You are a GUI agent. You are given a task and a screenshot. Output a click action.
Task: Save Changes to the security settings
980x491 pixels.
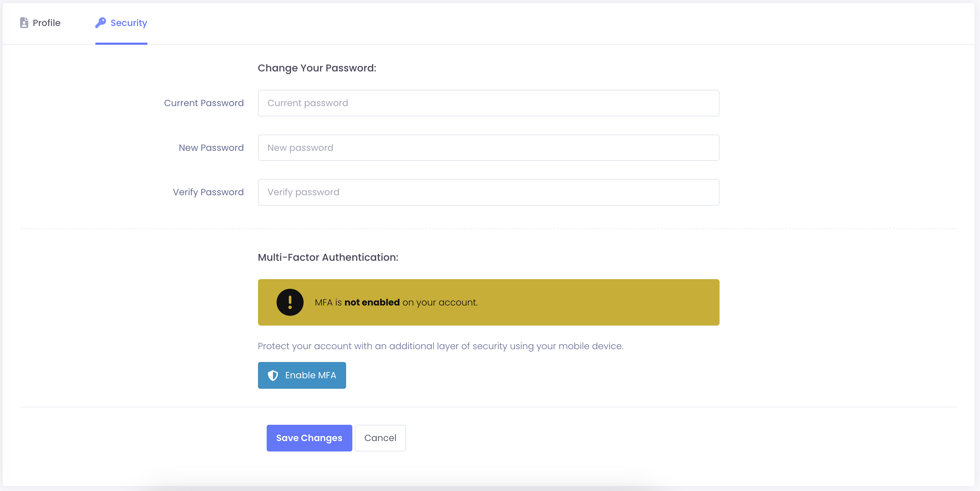pyautogui.click(x=309, y=438)
